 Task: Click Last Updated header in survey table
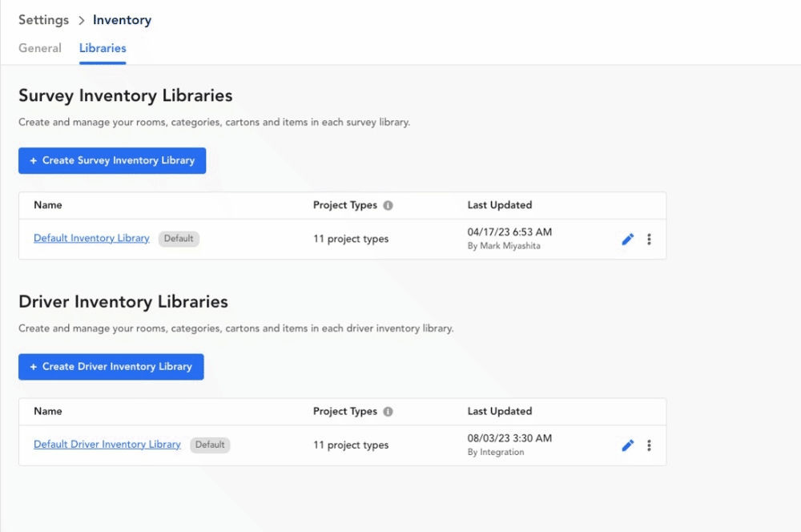(500, 205)
